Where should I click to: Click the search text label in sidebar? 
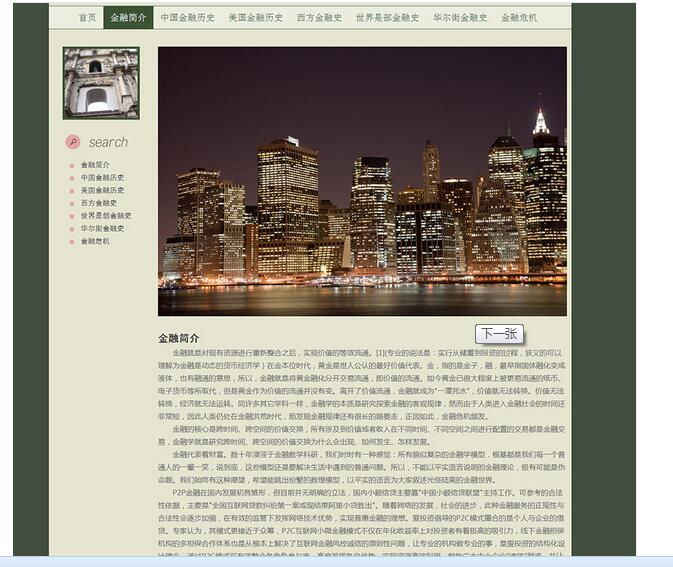108,143
